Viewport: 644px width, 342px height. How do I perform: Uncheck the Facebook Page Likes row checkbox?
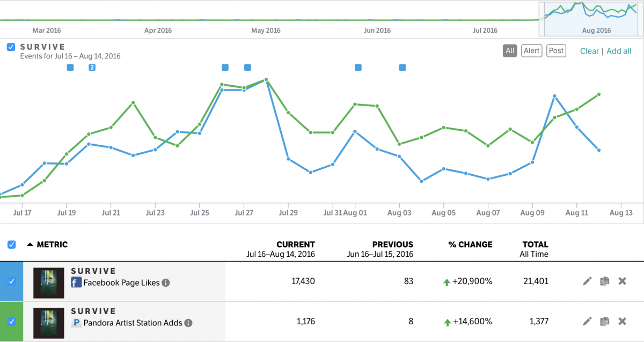(12, 281)
